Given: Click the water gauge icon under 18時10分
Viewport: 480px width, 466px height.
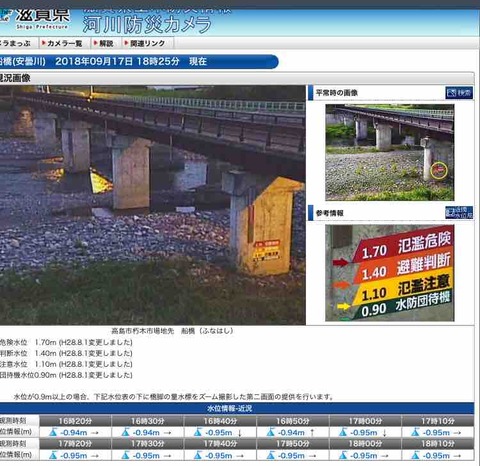Looking at the screenshot, I should pos(415,455).
